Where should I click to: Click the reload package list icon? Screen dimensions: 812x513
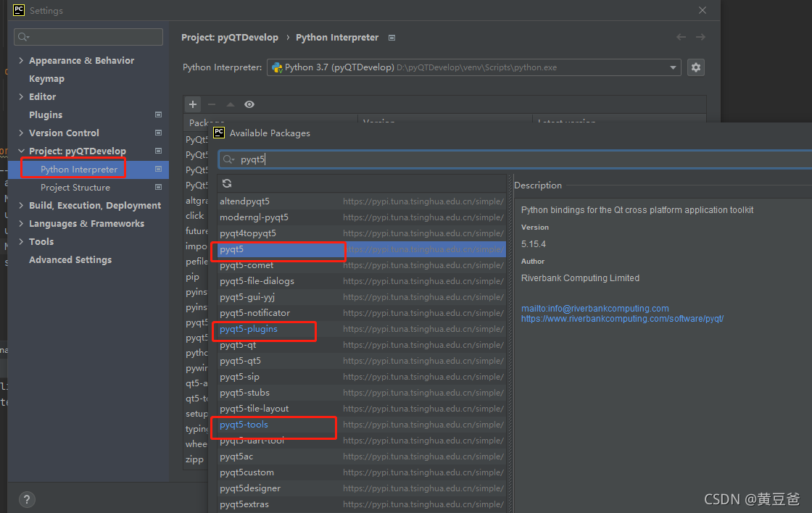tap(227, 183)
